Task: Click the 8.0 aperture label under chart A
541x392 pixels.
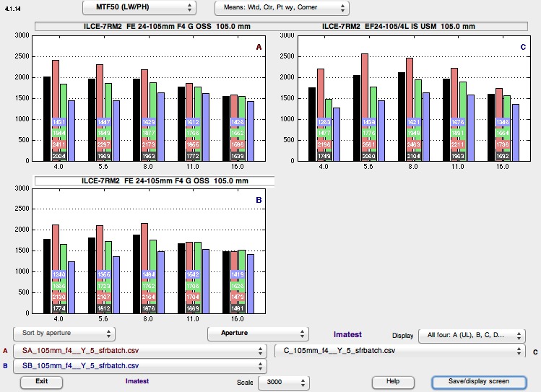Action: coord(148,167)
